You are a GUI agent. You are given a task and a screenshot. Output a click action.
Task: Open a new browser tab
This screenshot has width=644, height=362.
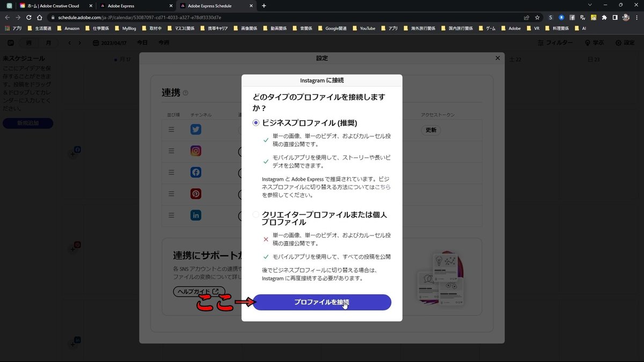[x=264, y=5]
